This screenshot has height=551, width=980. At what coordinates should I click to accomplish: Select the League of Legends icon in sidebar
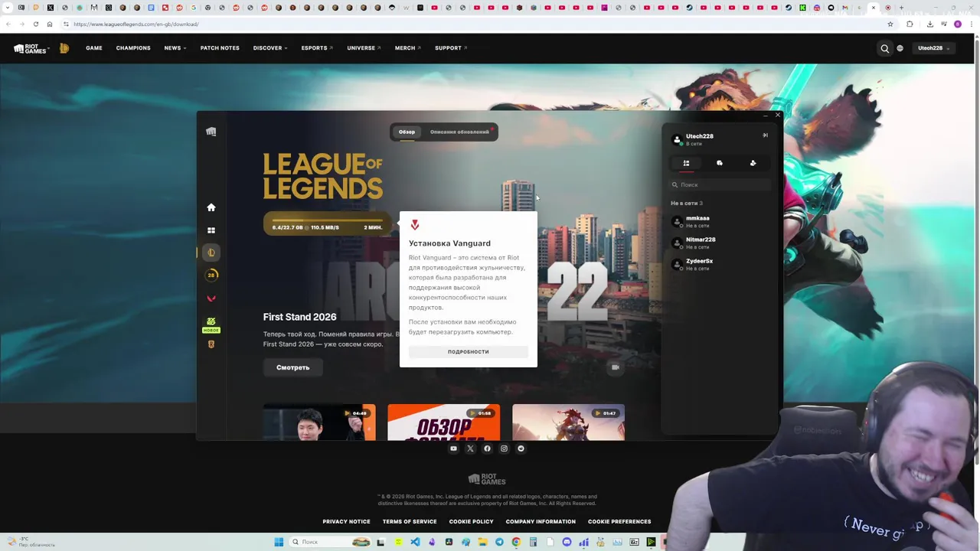pos(211,253)
